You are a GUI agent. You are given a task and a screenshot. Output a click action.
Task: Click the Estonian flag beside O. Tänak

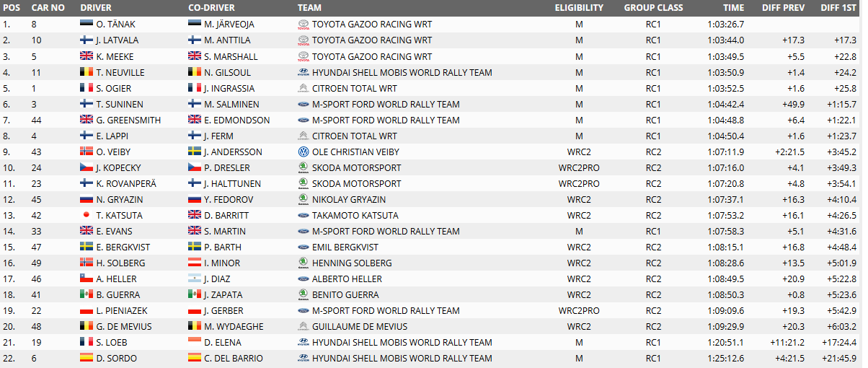point(86,25)
